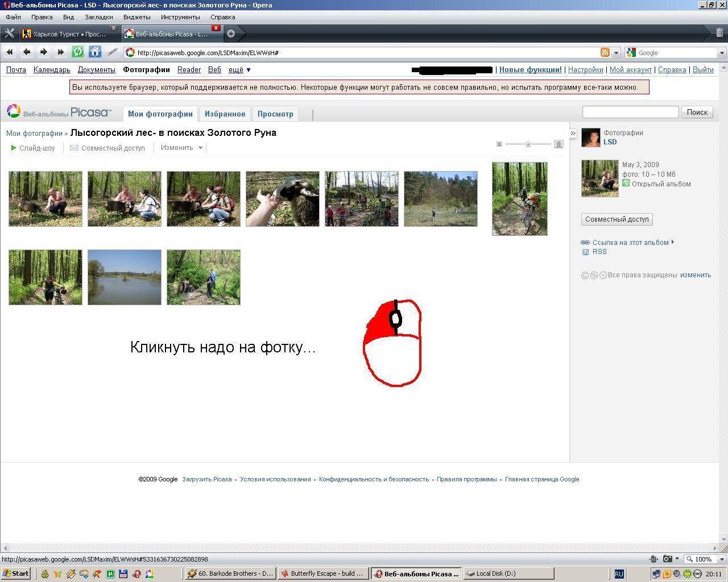Click the Home icon in the navigation toolbar
Image resolution: width=728 pixels, height=582 pixels.
click(95, 52)
